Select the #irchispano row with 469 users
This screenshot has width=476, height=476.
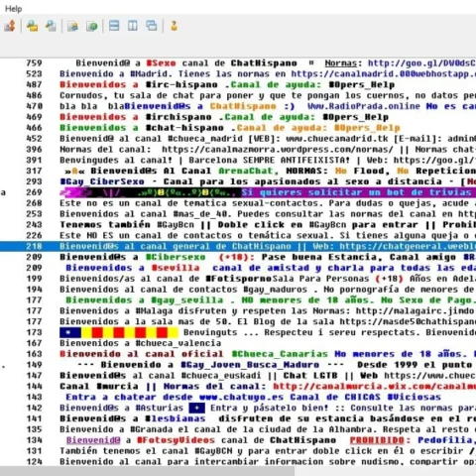pos(238,117)
